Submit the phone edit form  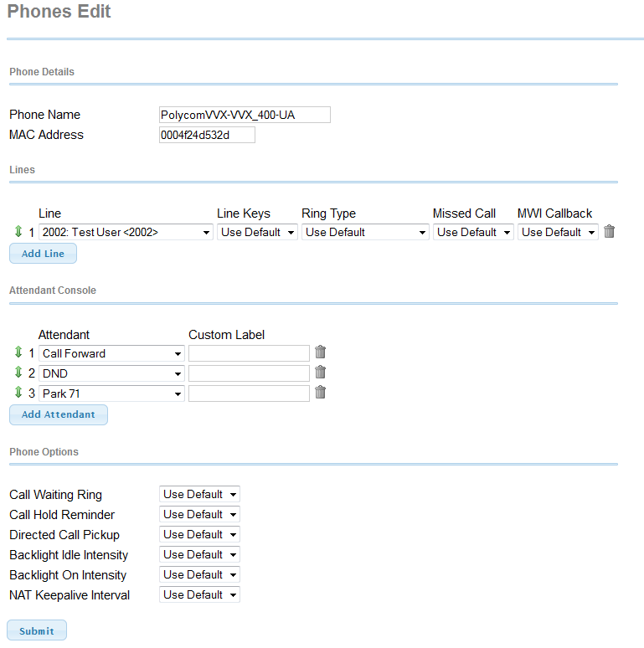[37, 630]
